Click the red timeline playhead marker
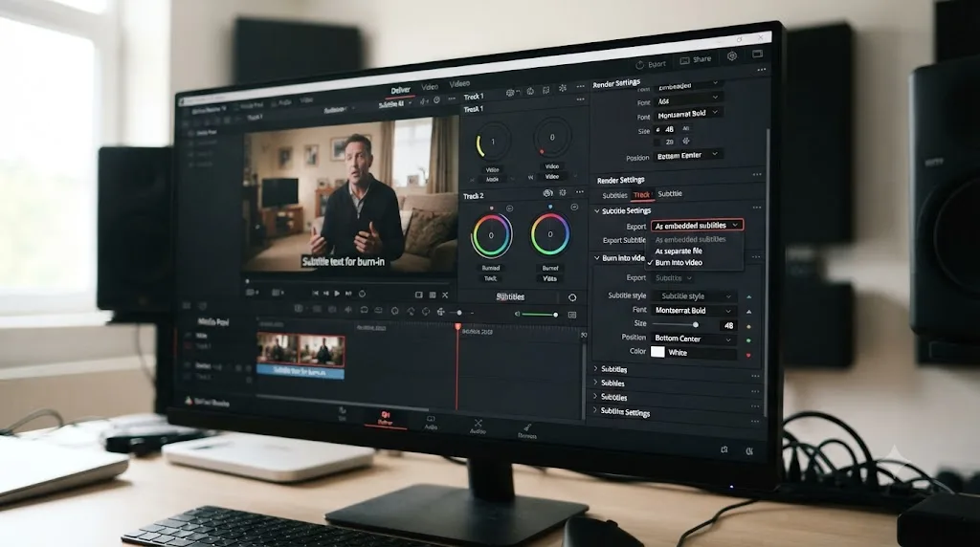The image size is (980, 547). 458,327
